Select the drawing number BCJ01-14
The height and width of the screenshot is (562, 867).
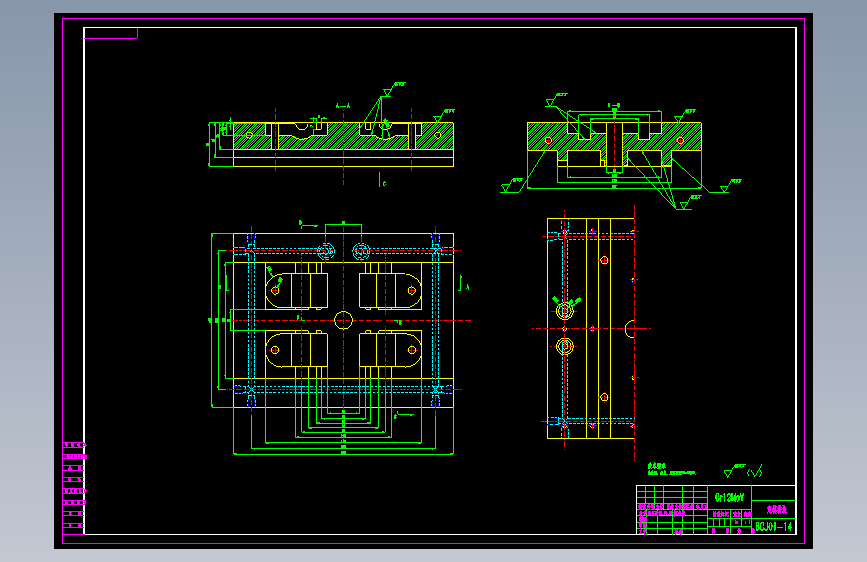point(774,526)
